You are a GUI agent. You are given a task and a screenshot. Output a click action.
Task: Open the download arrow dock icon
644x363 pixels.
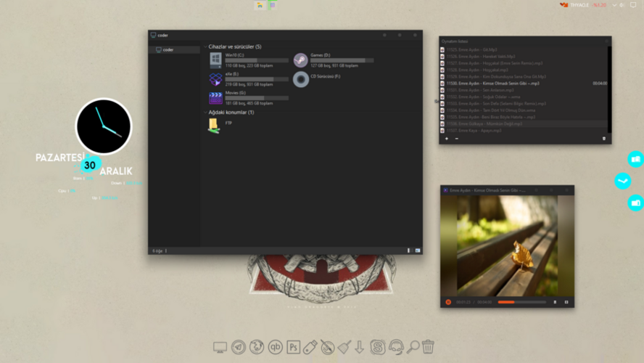point(360,347)
